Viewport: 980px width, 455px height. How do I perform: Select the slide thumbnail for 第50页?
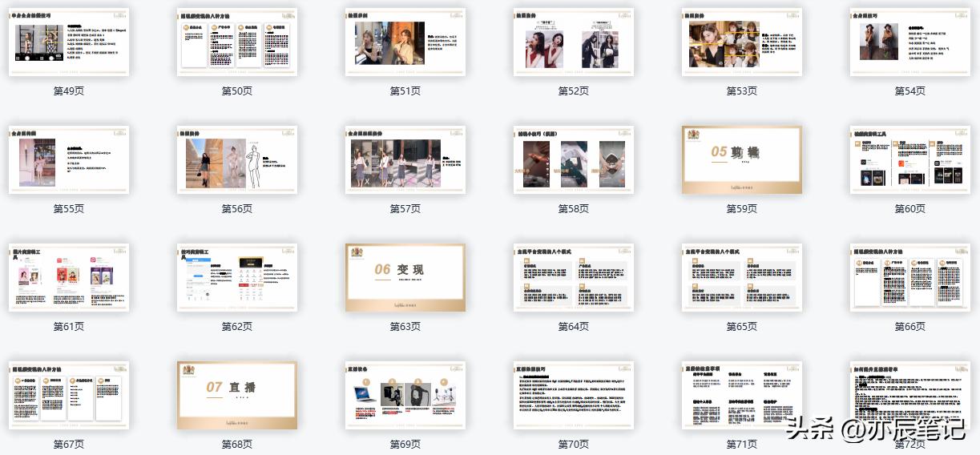[237, 42]
